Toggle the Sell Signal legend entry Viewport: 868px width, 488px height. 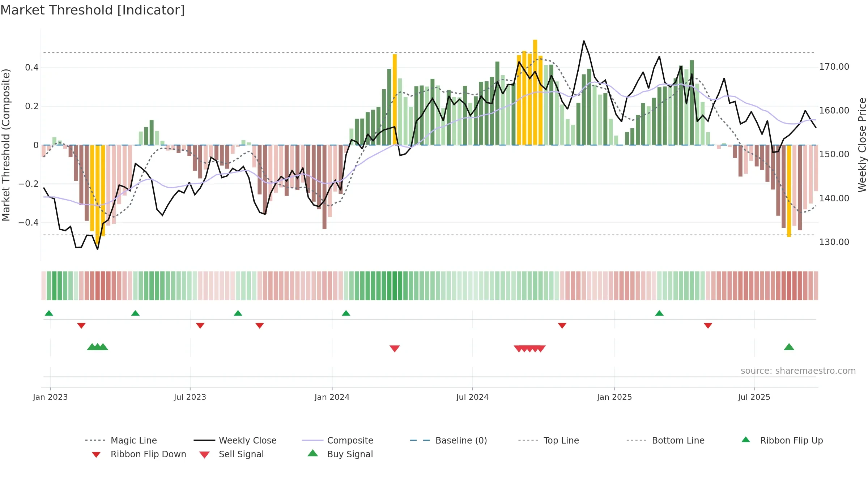coord(231,454)
